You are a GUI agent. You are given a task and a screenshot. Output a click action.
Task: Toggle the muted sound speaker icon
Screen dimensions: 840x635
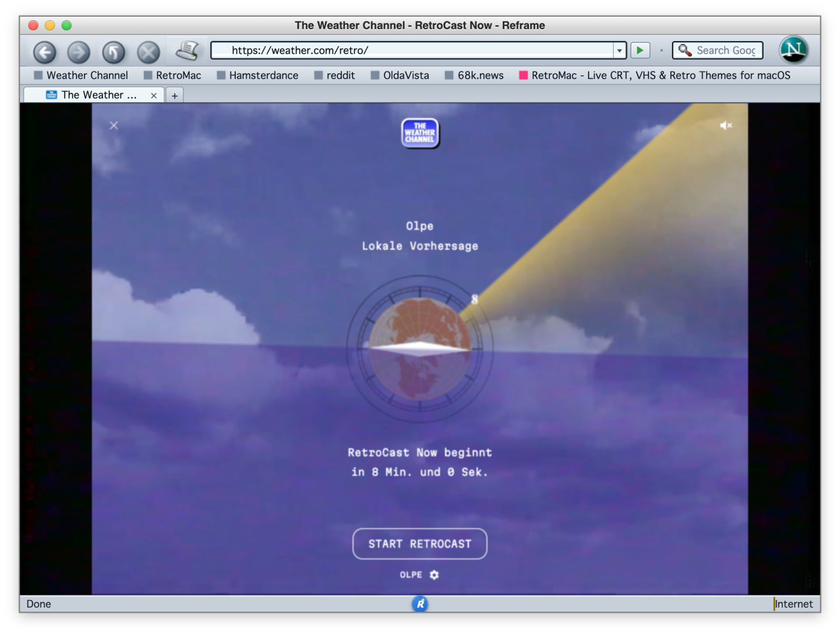[x=726, y=126]
